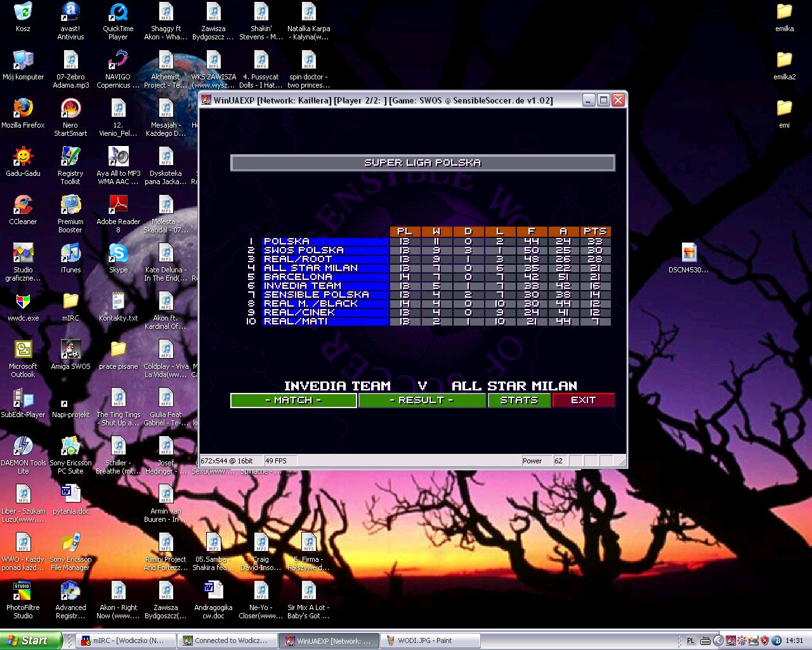Switch to mIRC taskbar window
Screen dimensions: 812x650
point(124,640)
